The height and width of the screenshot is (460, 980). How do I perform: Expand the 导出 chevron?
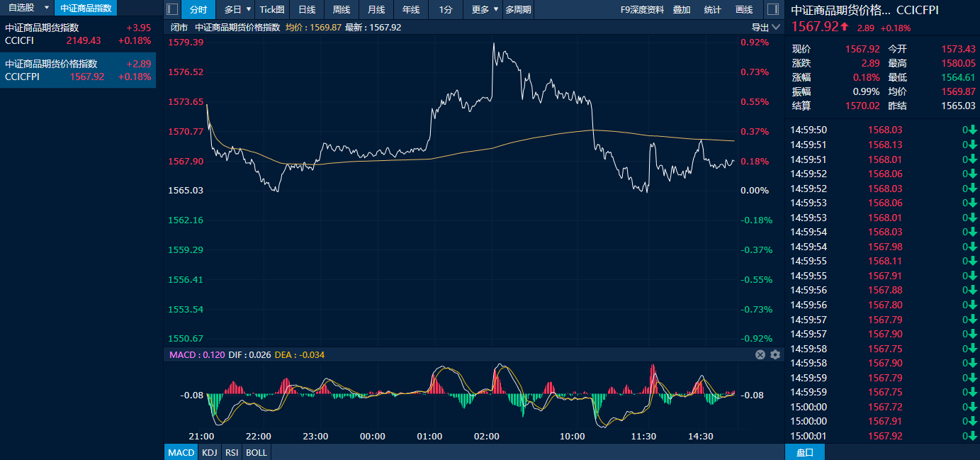[777, 27]
